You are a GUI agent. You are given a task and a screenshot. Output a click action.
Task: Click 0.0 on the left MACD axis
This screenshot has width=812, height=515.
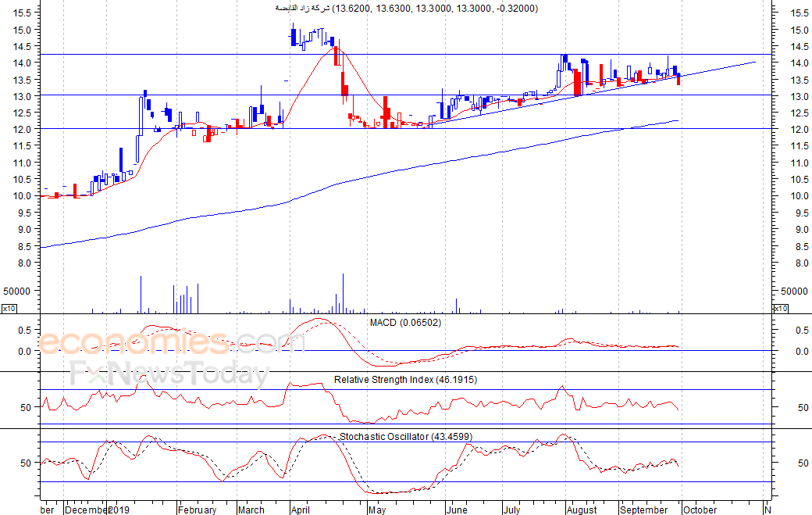[25, 351]
